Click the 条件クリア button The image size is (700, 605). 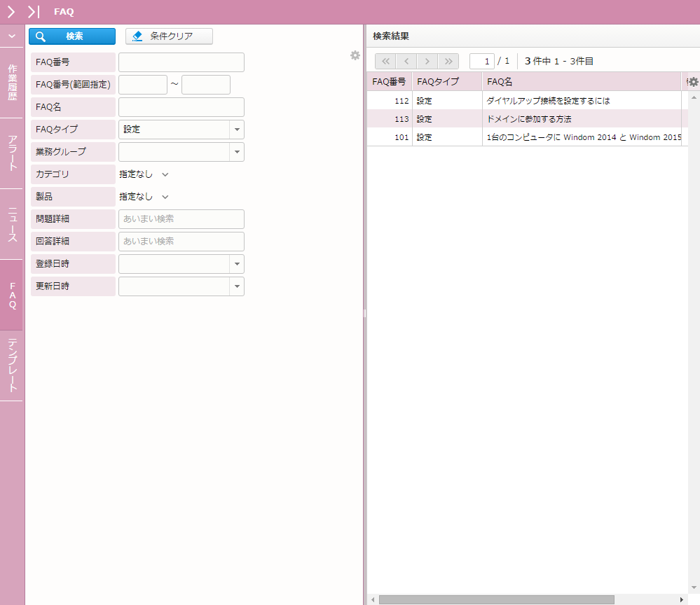[x=169, y=36]
